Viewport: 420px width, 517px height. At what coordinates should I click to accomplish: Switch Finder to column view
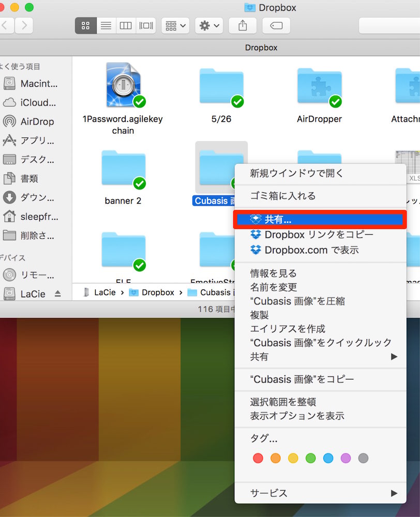tap(126, 25)
